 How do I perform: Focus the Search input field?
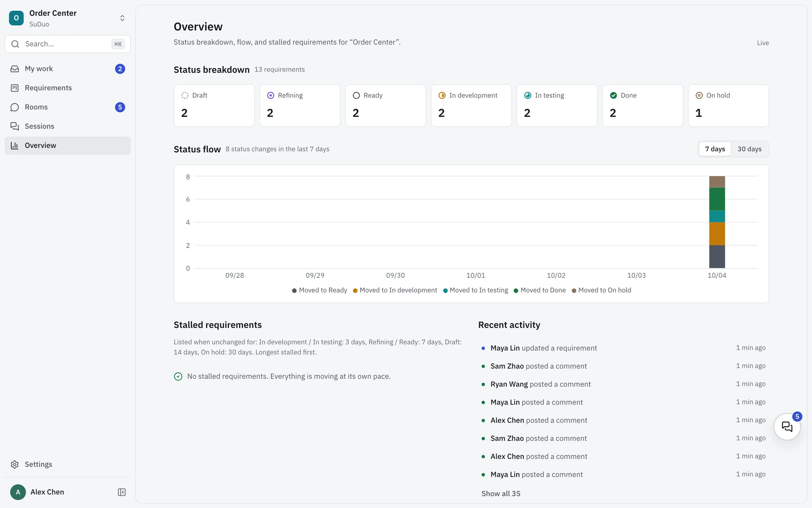coord(68,44)
